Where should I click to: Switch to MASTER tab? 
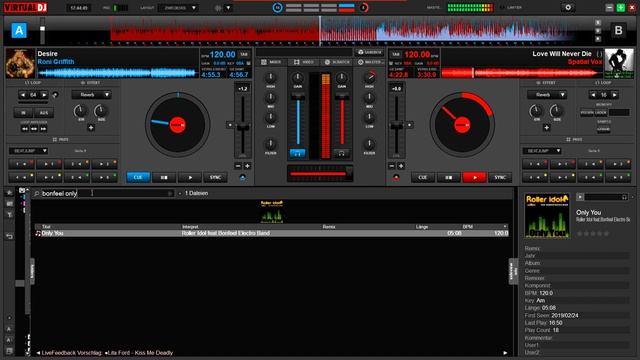pyautogui.click(x=370, y=62)
